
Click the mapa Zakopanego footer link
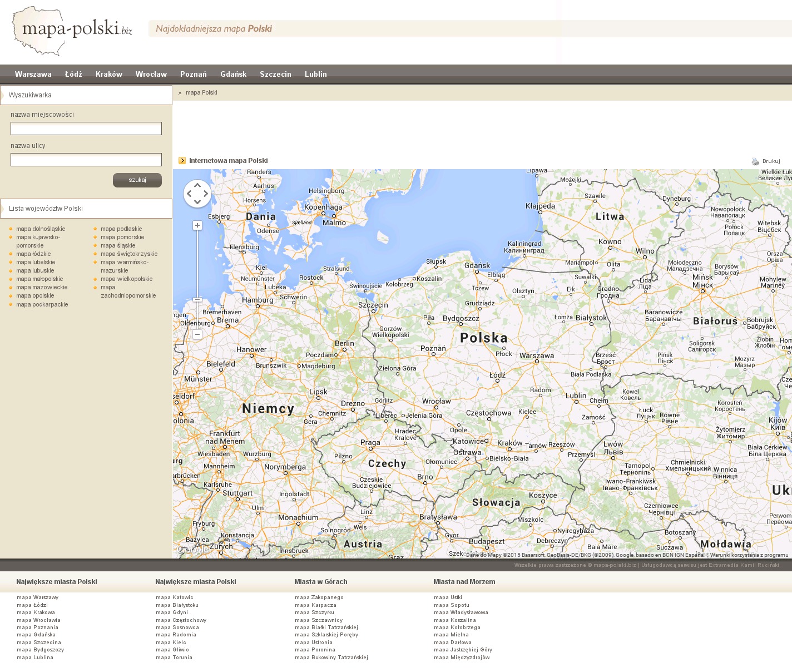tap(319, 597)
